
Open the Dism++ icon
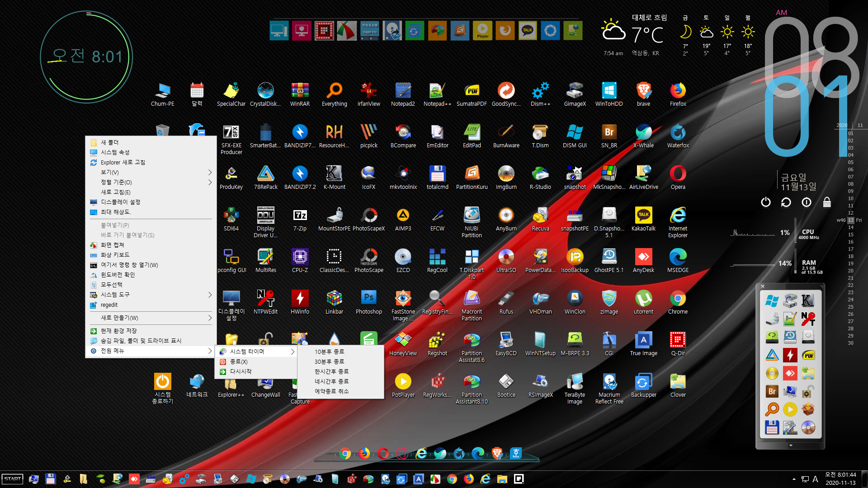coord(541,94)
